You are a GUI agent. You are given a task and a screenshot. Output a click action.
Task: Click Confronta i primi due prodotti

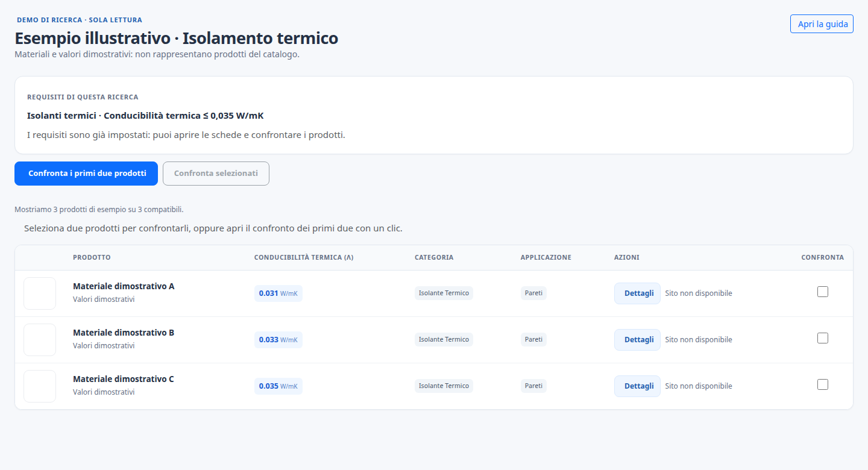(x=86, y=174)
